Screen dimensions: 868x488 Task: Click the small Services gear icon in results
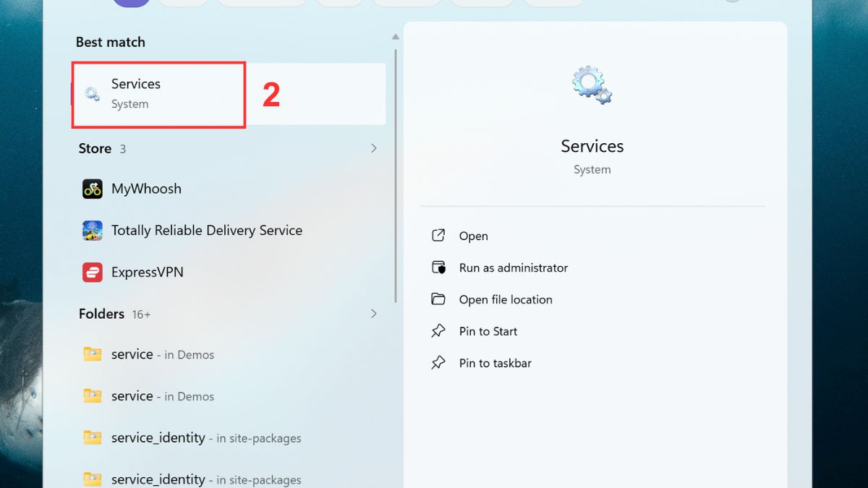92,94
